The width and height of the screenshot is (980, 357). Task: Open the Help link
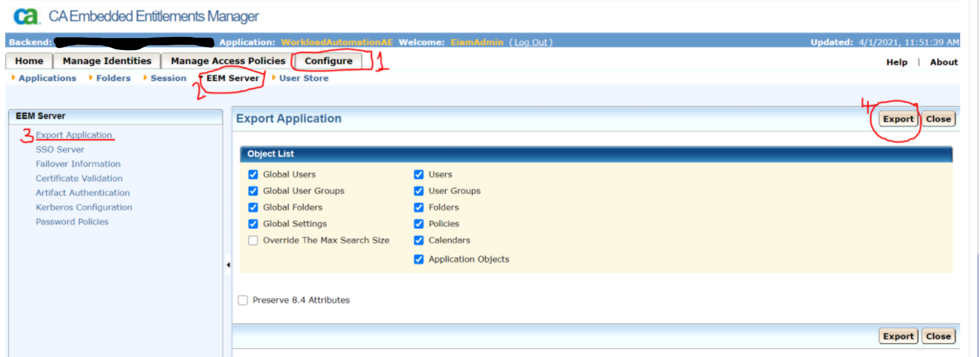pos(896,62)
